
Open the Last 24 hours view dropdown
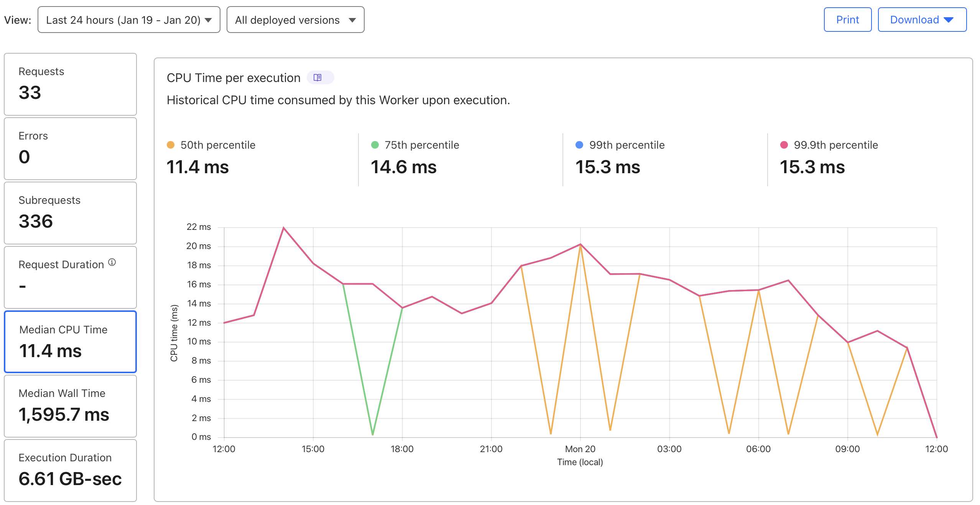128,20
